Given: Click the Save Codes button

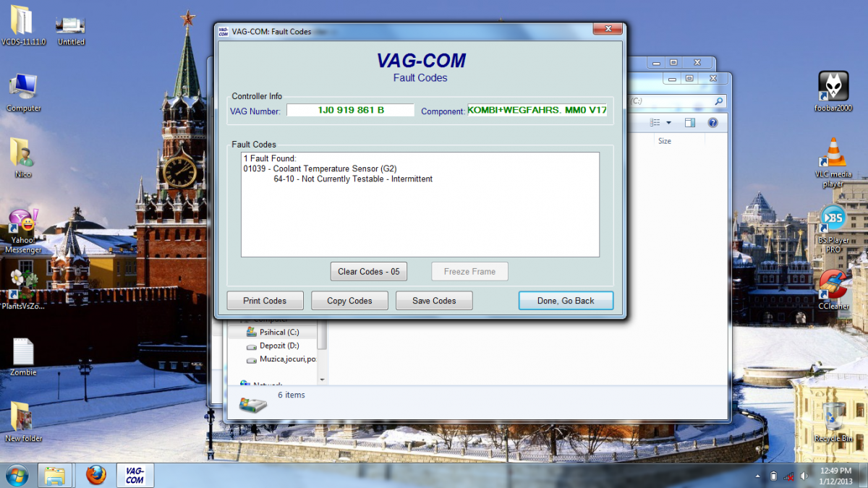Looking at the screenshot, I should [434, 301].
